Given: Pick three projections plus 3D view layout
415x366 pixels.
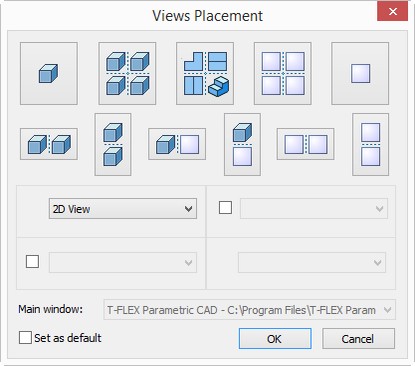Looking at the screenshot, I should [x=205, y=73].
